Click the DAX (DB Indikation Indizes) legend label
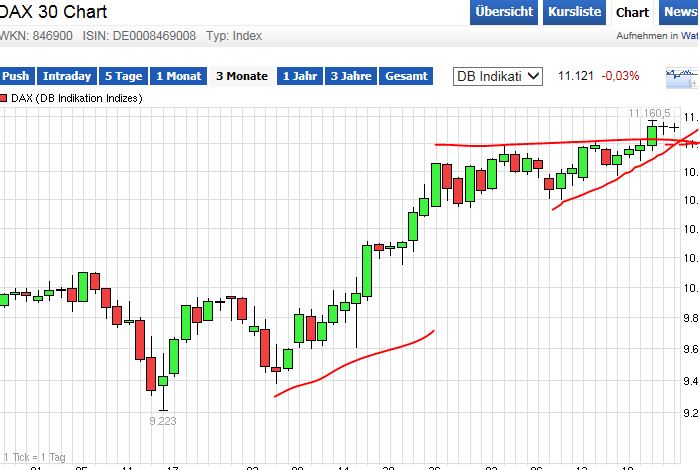 [x=76, y=98]
